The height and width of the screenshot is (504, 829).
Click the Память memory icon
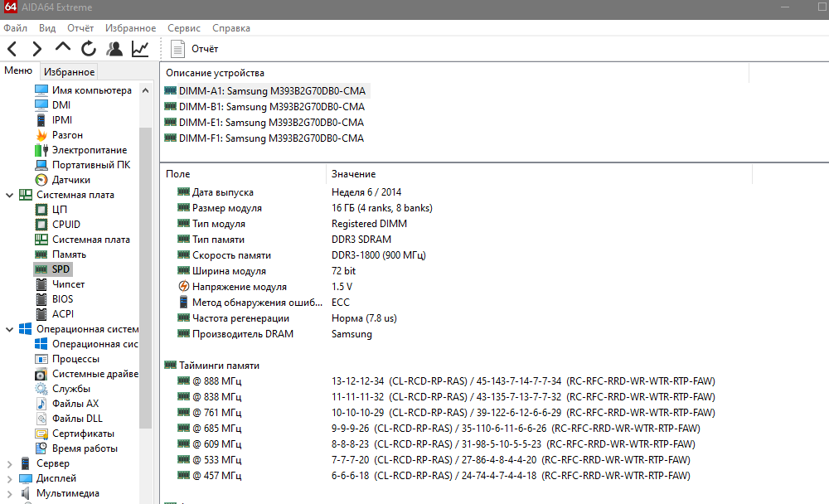(41, 254)
